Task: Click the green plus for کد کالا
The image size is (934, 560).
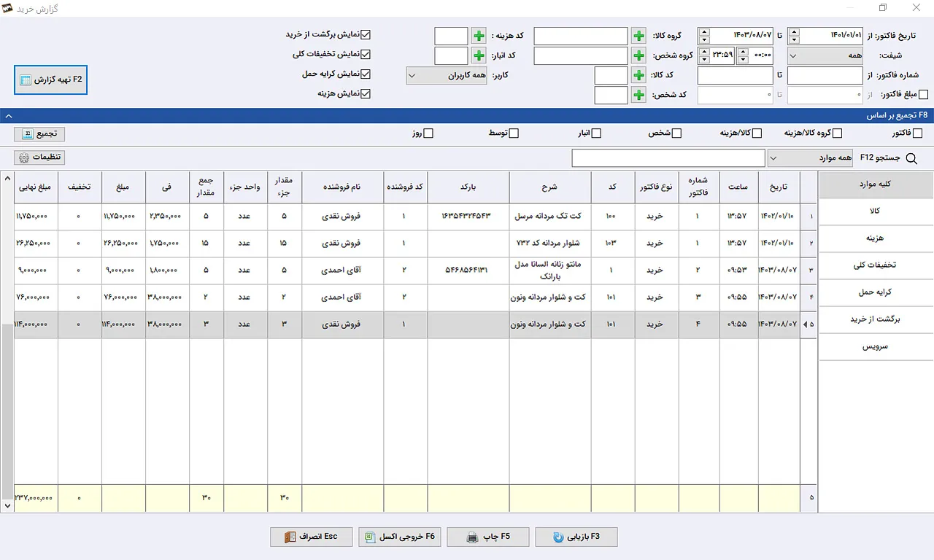Action: pyautogui.click(x=638, y=75)
